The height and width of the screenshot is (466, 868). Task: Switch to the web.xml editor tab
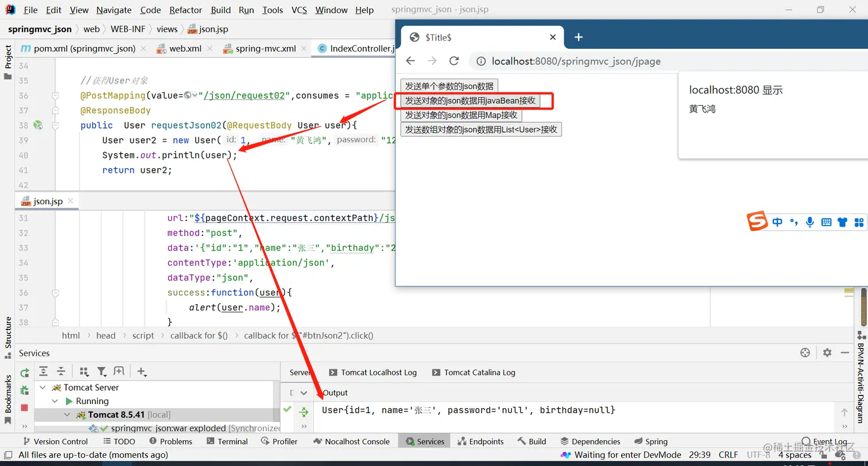[x=185, y=49]
